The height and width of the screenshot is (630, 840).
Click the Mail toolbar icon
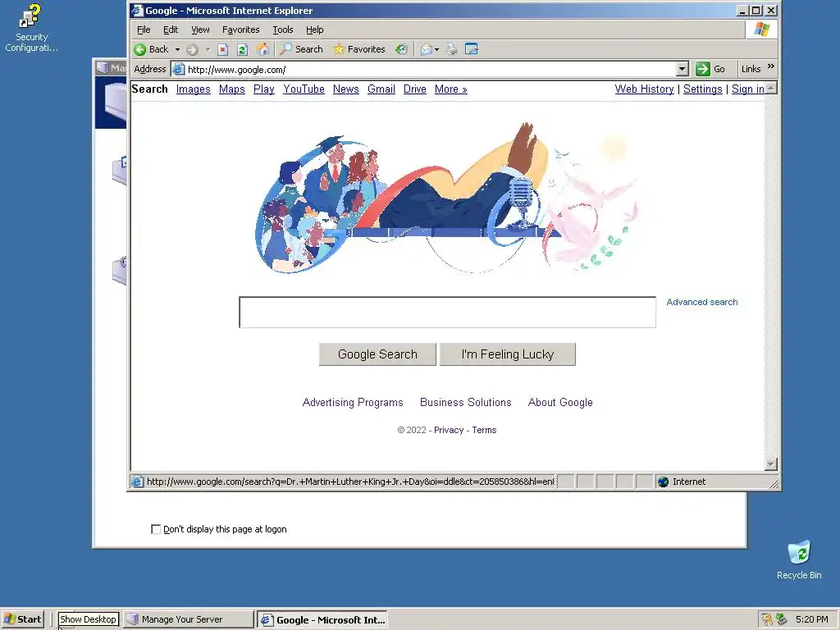[427, 50]
